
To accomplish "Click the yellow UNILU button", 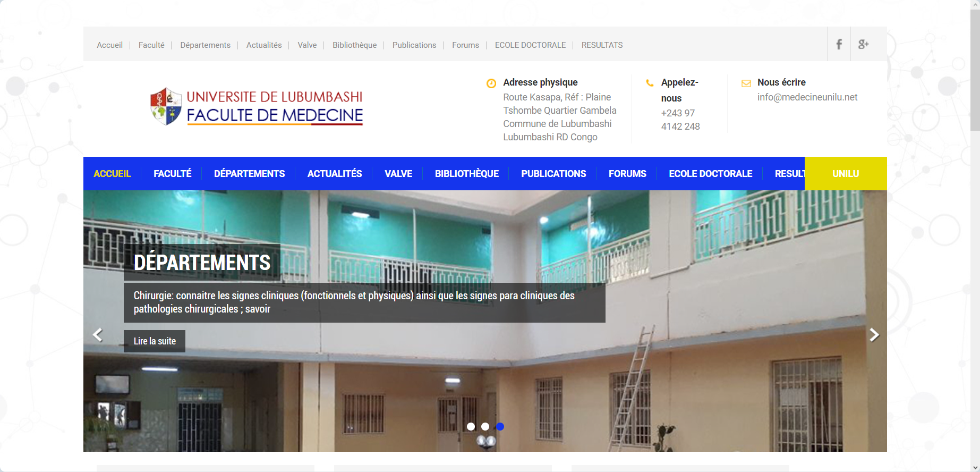I will click(846, 174).
